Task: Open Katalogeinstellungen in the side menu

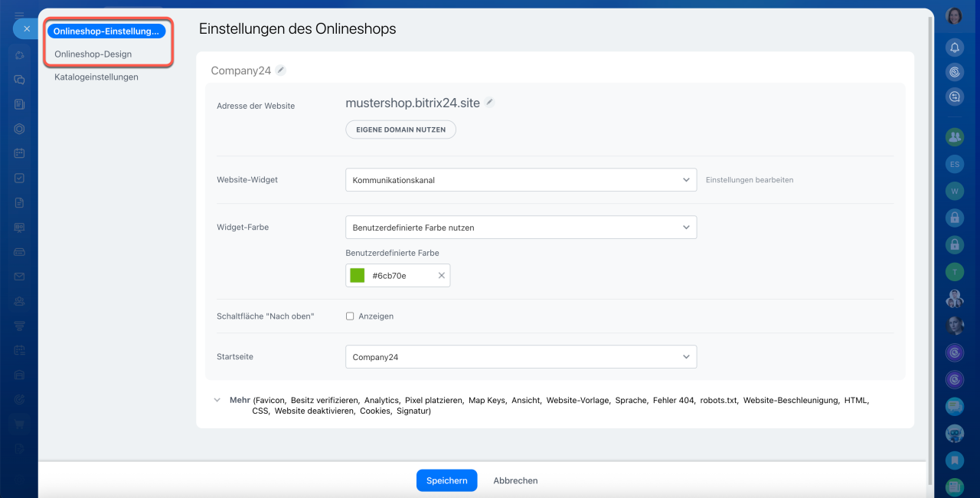Action: click(96, 77)
